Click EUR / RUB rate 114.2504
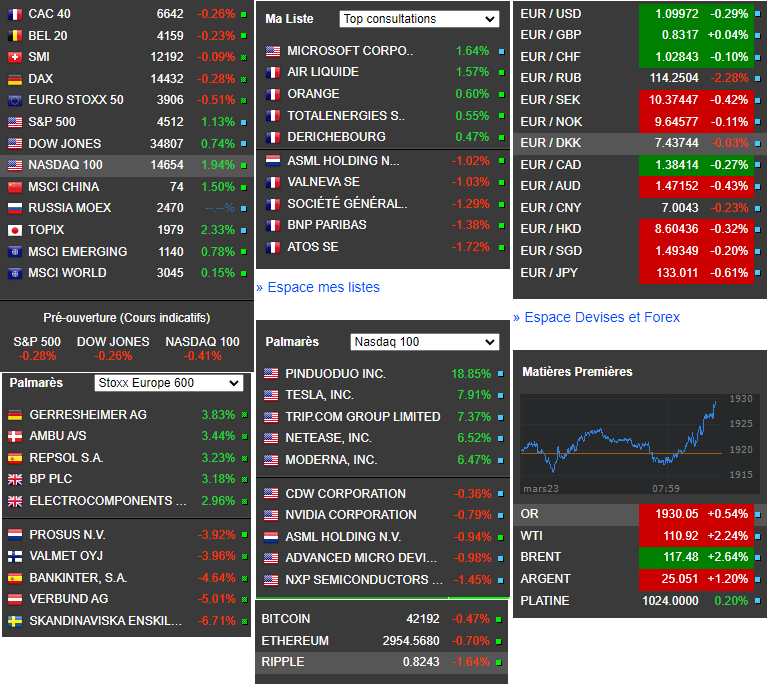This screenshot has width=772, height=687. click(x=674, y=78)
